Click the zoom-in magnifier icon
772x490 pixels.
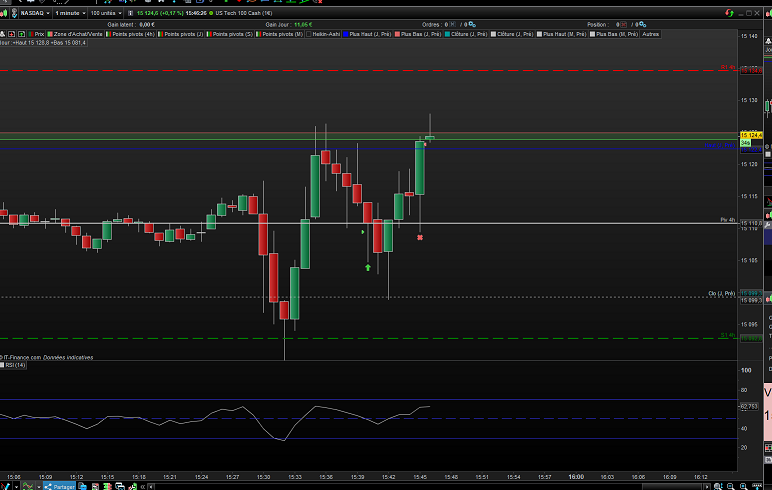pyautogui.click(x=744, y=487)
